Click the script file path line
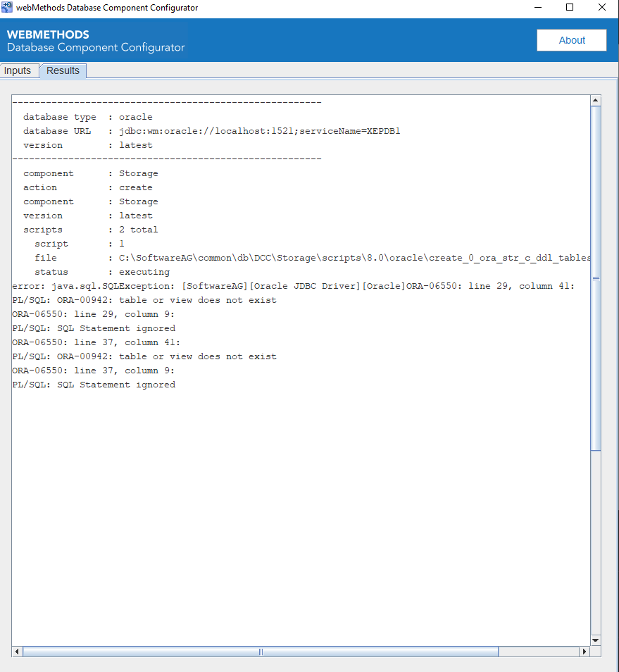Image resolution: width=619 pixels, height=672 pixels. (313, 258)
